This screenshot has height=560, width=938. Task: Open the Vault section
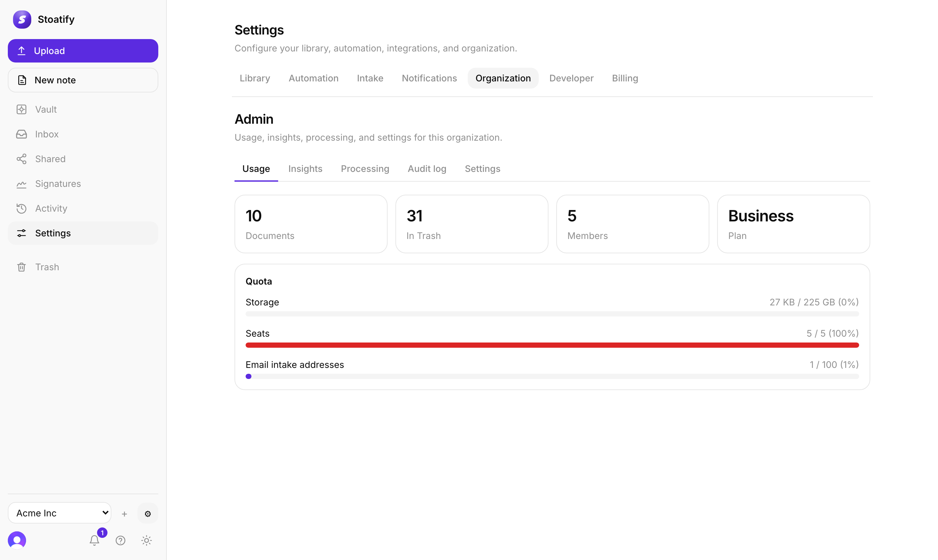click(83, 109)
